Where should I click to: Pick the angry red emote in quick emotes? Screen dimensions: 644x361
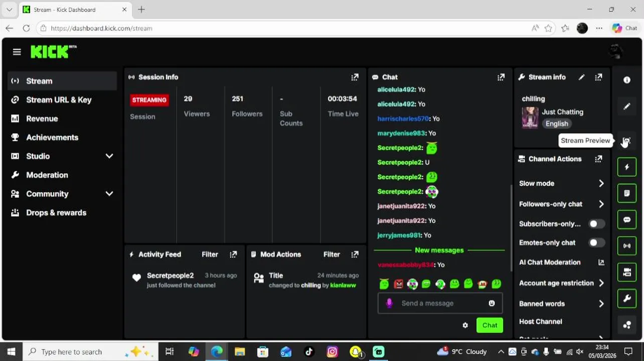[x=398, y=284]
